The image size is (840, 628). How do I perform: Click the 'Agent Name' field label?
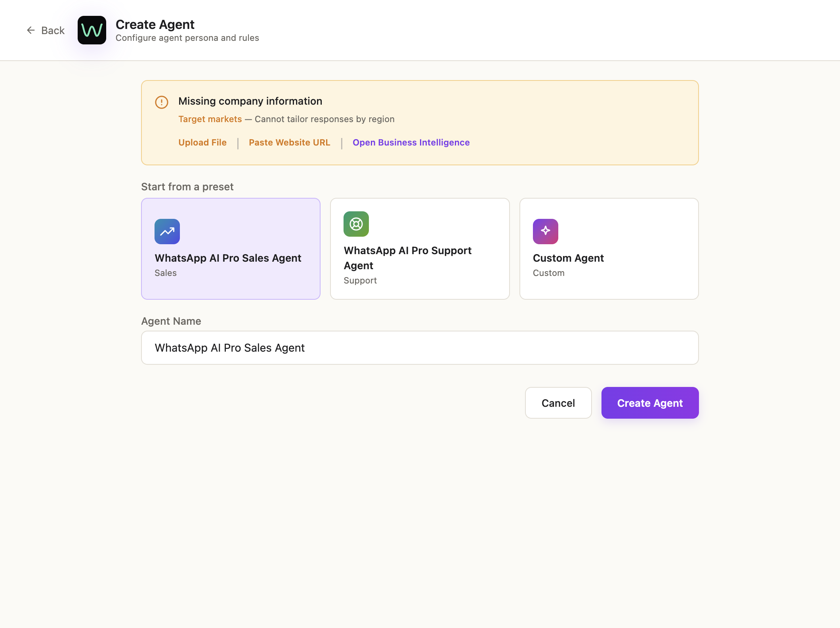pos(171,321)
